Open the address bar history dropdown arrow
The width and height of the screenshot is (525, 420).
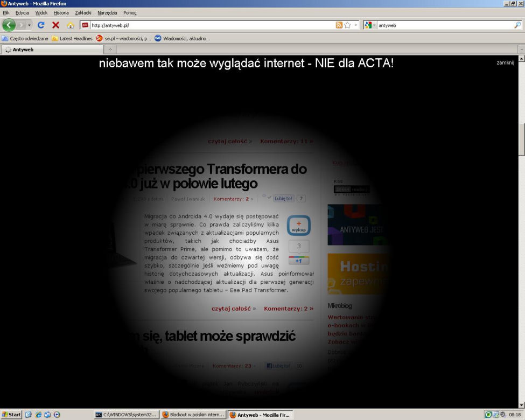(355, 25)
